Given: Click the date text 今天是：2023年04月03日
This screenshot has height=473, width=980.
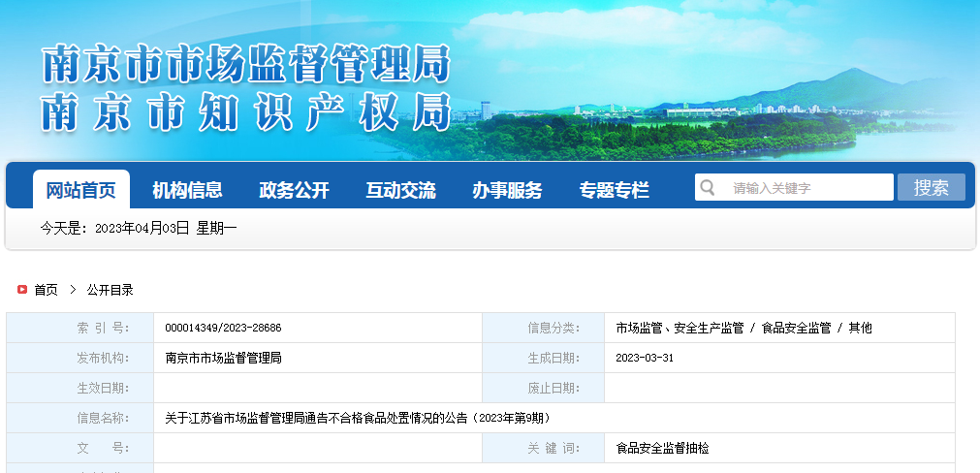Looking at the screenshot, I should click(115, 228).
